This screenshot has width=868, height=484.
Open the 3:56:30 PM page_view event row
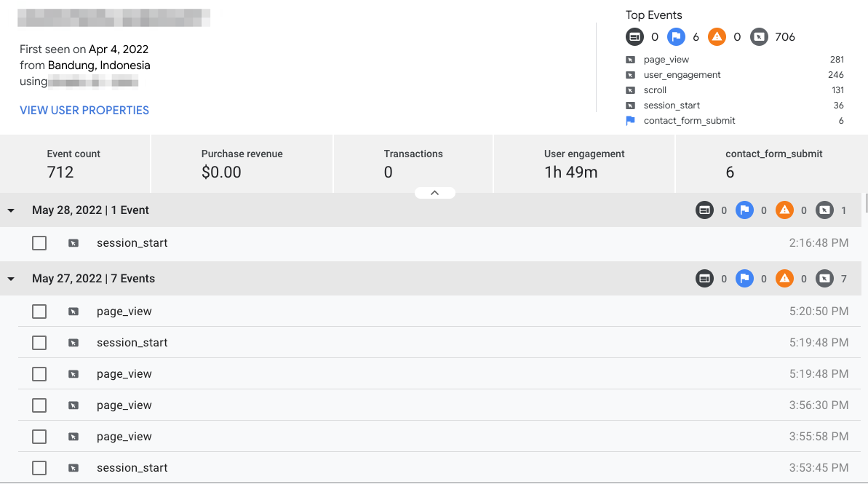click(x=437, y=405)
